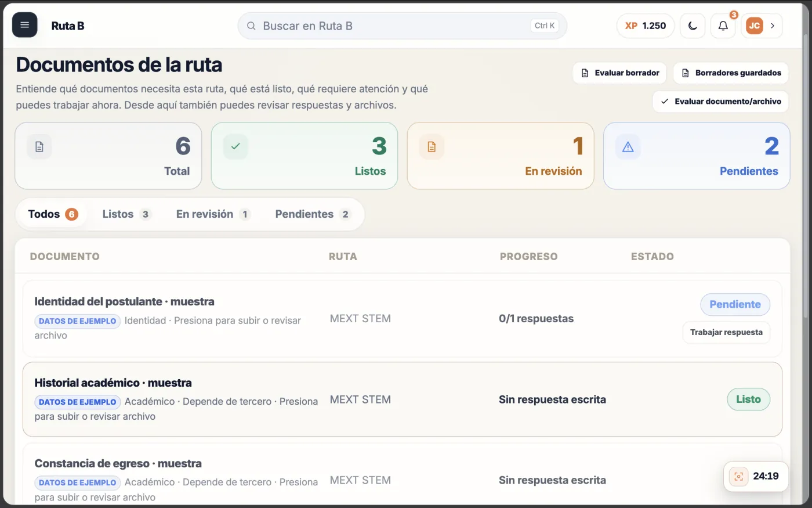Switch to the En revisión tab
Screen dimensions: 812x508
213,214
